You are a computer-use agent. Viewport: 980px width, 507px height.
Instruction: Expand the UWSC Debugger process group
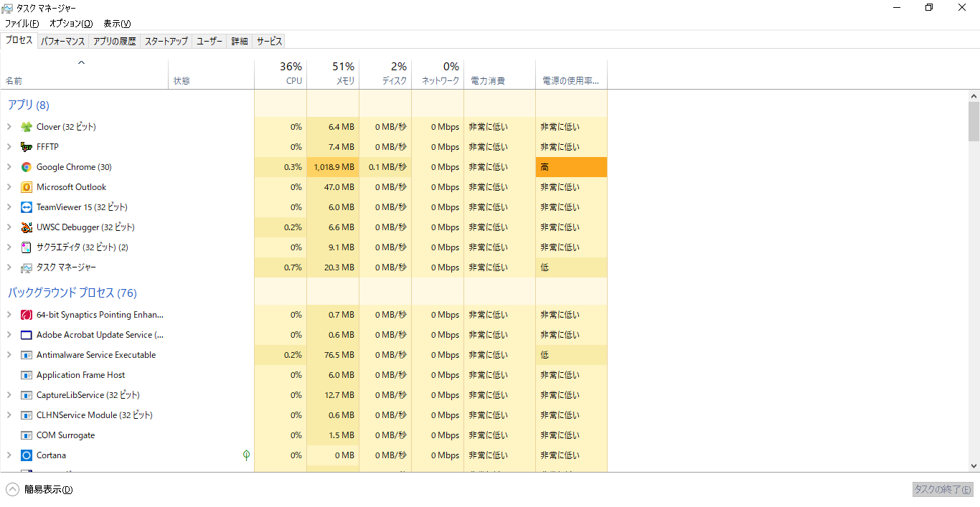9,227
